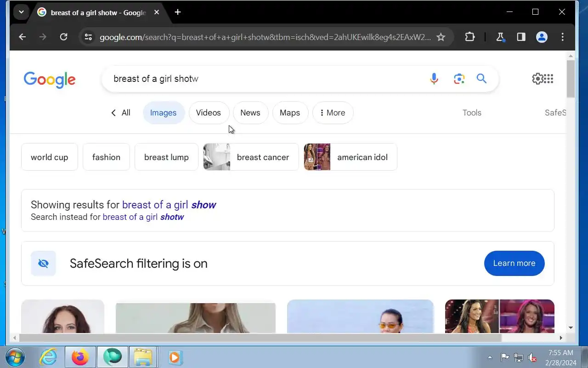Switch to the Maps tab
The height and width of the screenshot is (368, 588).
tap(290, 113)
